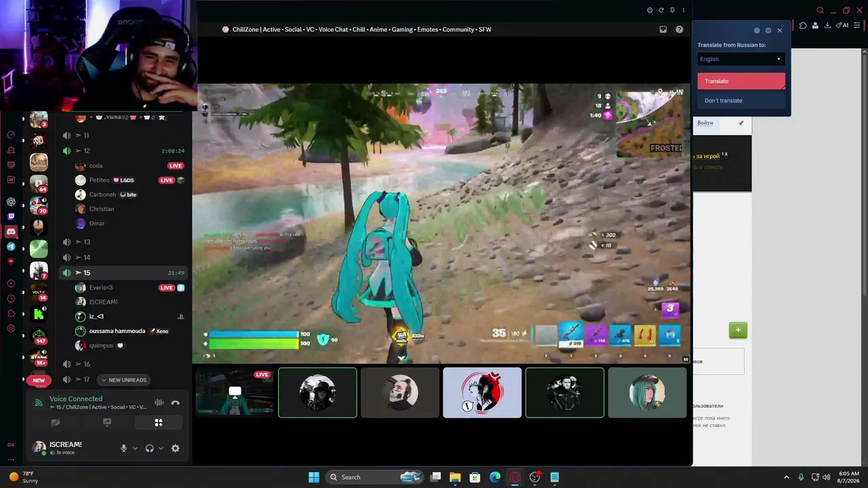The width and height of the screenshot is (868, 488).
Task: Open Telegram in the Opera GX sidebar
Action: (x=11, y=247)
